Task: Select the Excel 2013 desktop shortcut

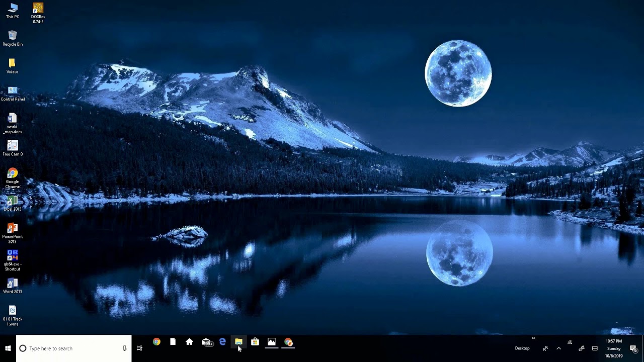Action: coord(13,204)
